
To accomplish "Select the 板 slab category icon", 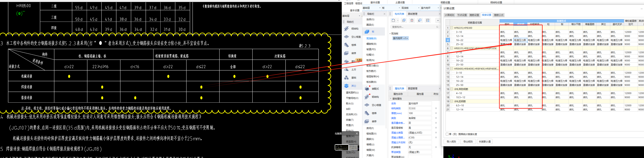I will [367, 32].
